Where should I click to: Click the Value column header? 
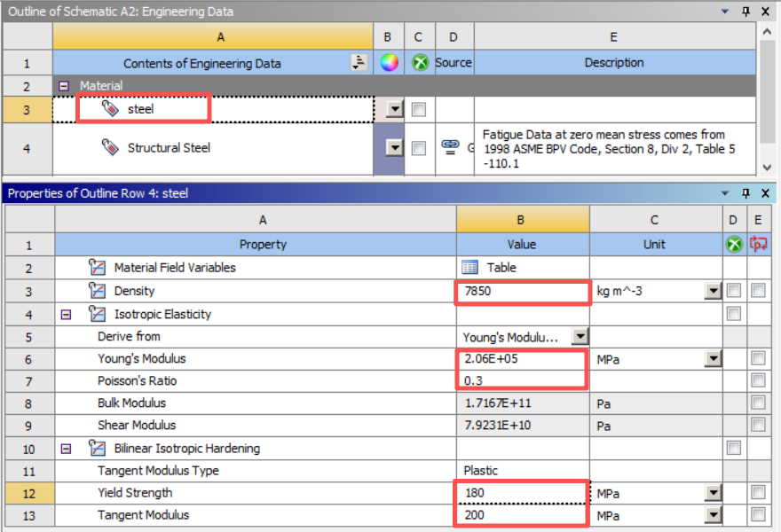(523, 245)
